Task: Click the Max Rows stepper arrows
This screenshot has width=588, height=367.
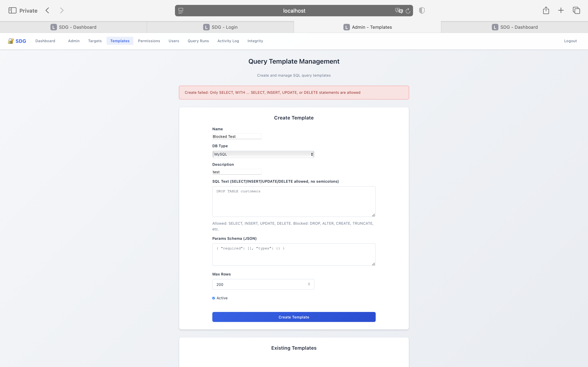Action: coord(309,284)
